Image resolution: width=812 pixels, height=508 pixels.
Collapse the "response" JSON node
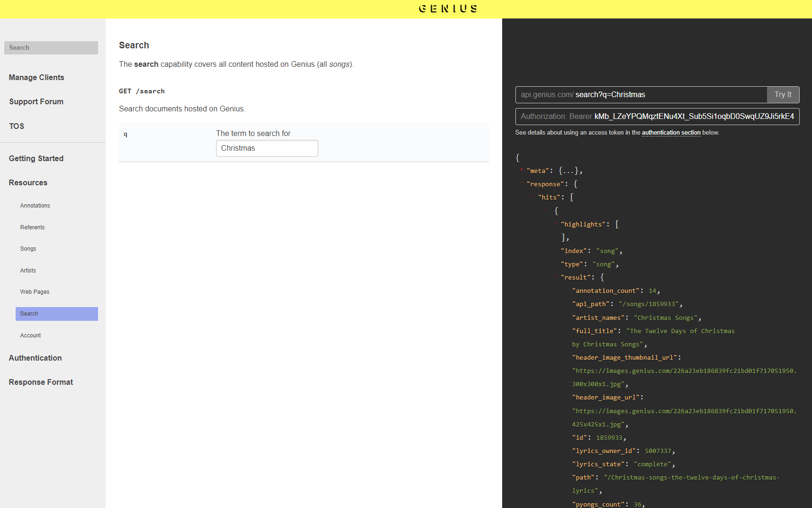[522, 183]
